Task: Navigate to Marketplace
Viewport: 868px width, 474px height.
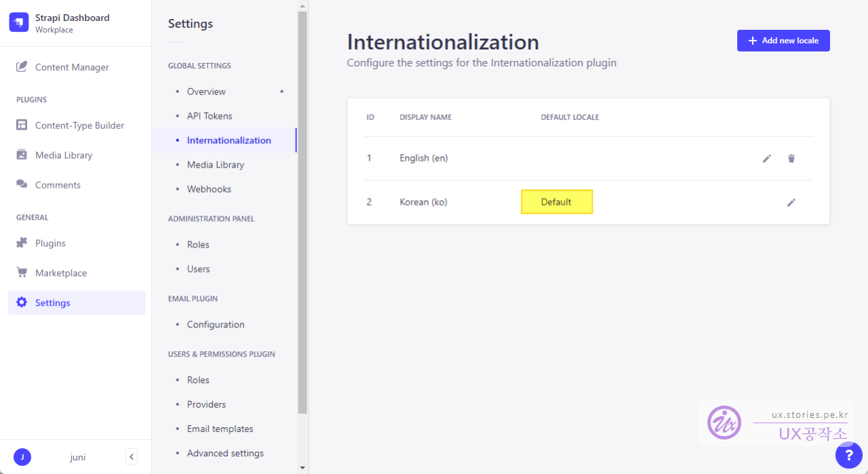Action: point(77,273)
